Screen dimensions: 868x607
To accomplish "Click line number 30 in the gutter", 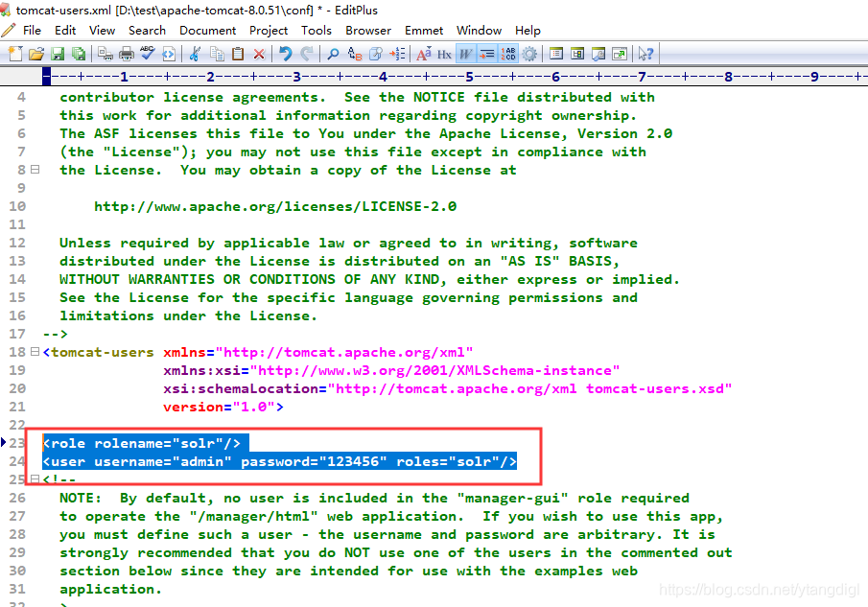I will click(17, 571).
